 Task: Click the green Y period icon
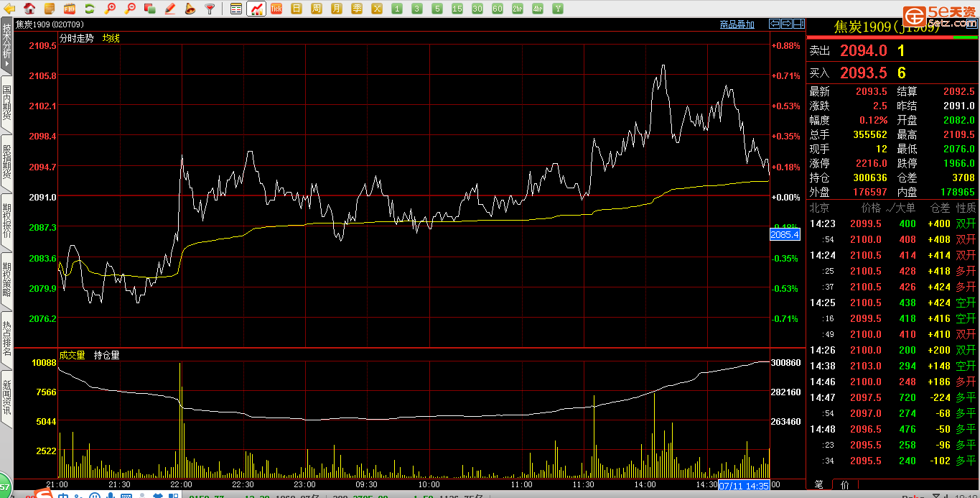pyautogui.click(x=558, y=9)
